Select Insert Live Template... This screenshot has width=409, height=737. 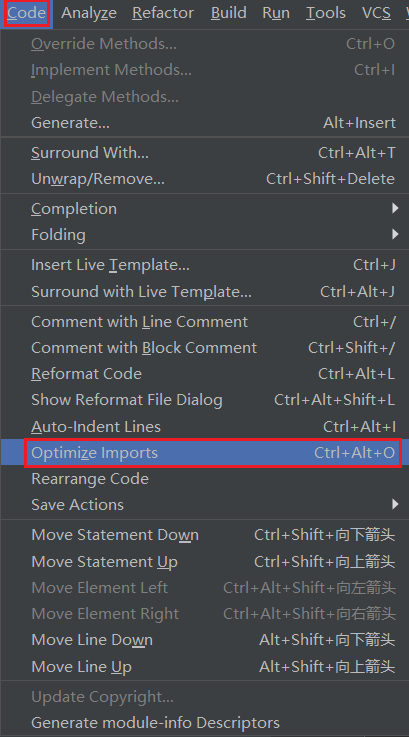204,265
